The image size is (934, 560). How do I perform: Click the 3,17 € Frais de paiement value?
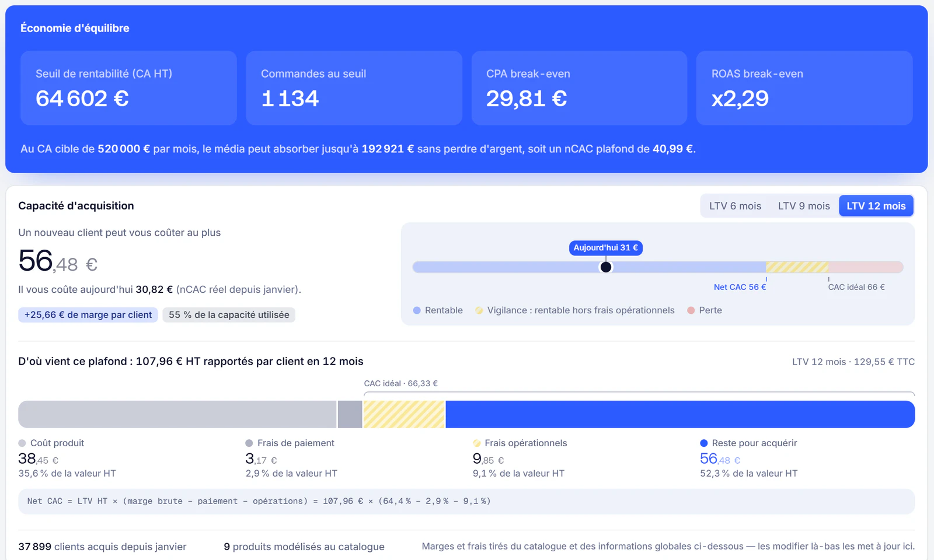pyautogui.click(x=262, y=459)
